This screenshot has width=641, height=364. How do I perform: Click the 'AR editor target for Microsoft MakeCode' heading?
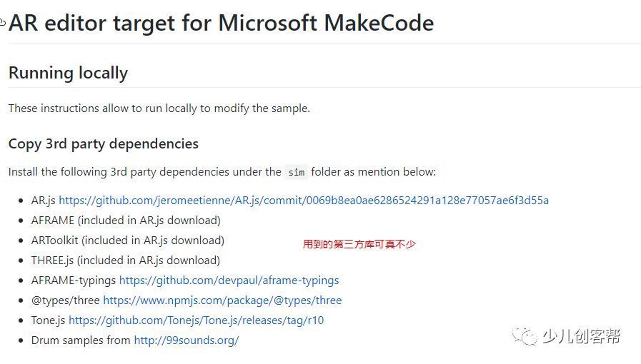click(x=221, y=23)
